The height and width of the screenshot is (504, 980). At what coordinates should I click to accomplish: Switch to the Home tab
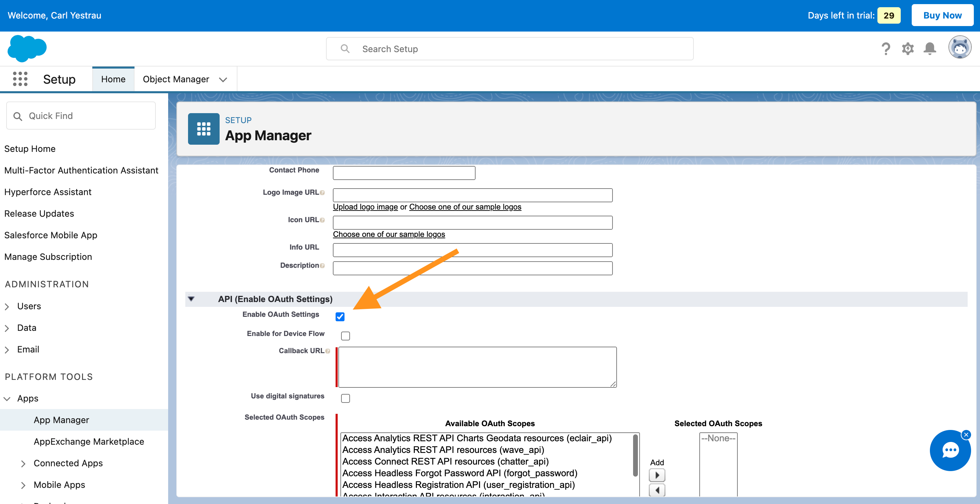(113, 79)
